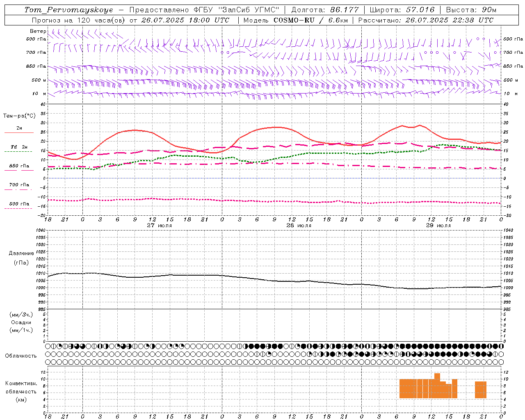Click the 'Облачность' cloudiness row label
The width and height of the screenshot is (525, 420).
tap(21, 356)
